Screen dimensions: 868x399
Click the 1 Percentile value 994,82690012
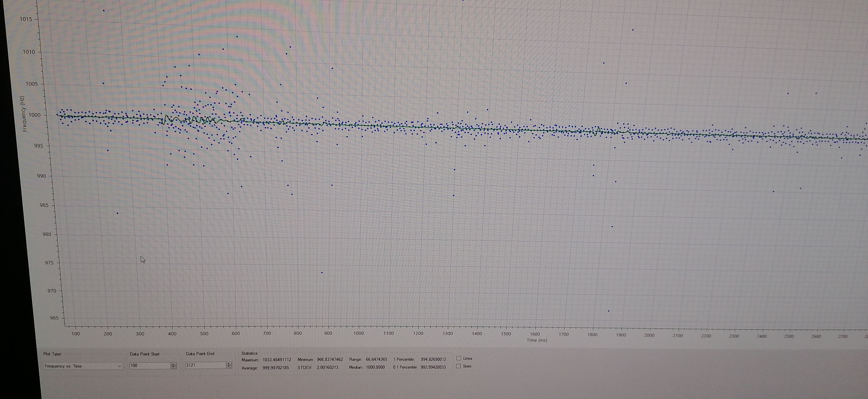click(x=433, y=359)
